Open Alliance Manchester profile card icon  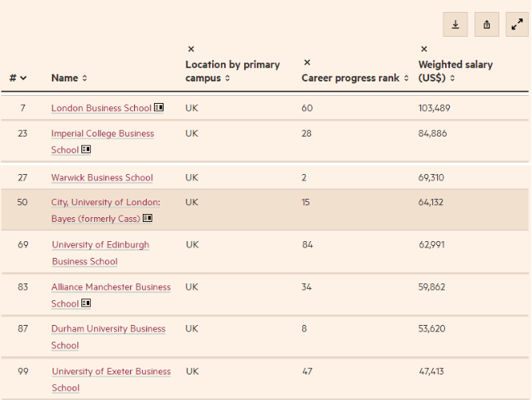[x=86, y=303]
